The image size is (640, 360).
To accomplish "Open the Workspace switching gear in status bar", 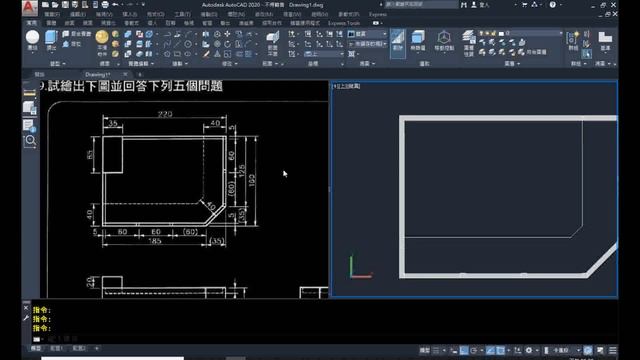I will coord(529,350).
